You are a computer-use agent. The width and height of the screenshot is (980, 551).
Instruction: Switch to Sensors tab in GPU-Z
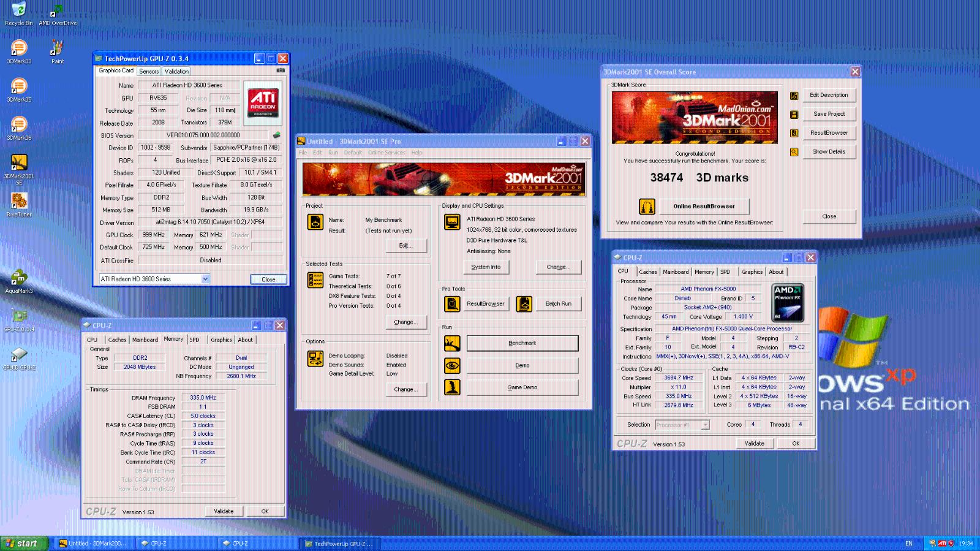pyautogui.click(x=149, y=71)
